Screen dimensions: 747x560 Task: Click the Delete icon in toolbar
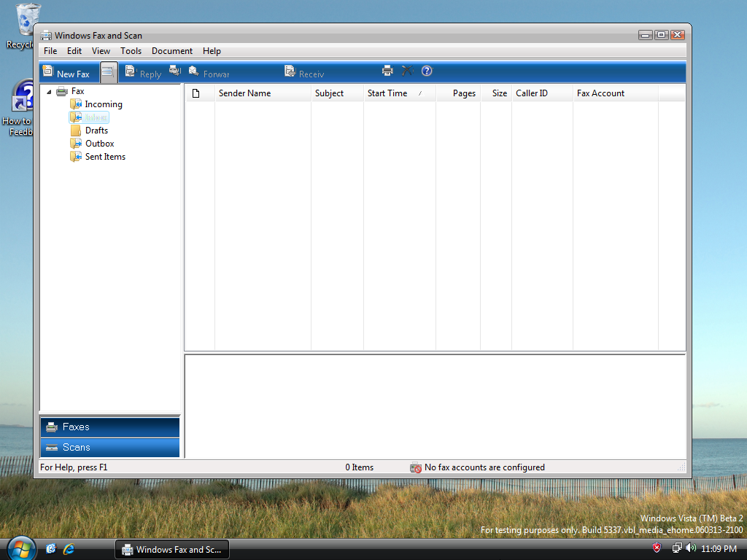pyautogui.click(x=407, y=71)
